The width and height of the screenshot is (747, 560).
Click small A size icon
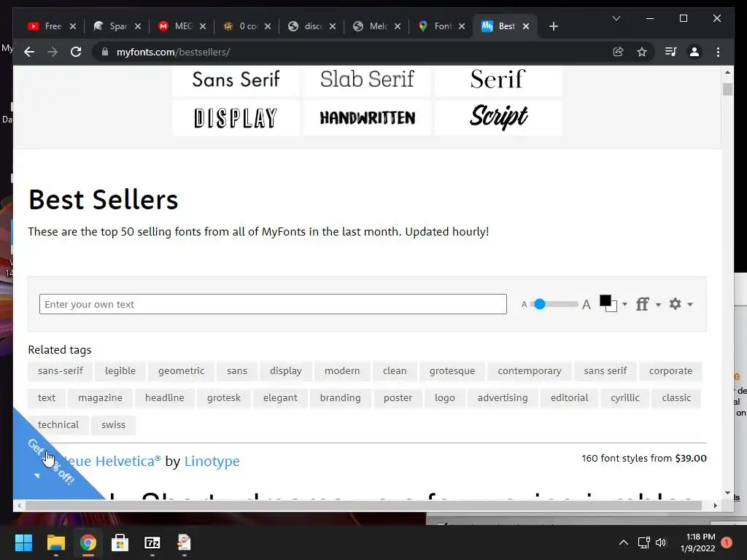[524, 304]
